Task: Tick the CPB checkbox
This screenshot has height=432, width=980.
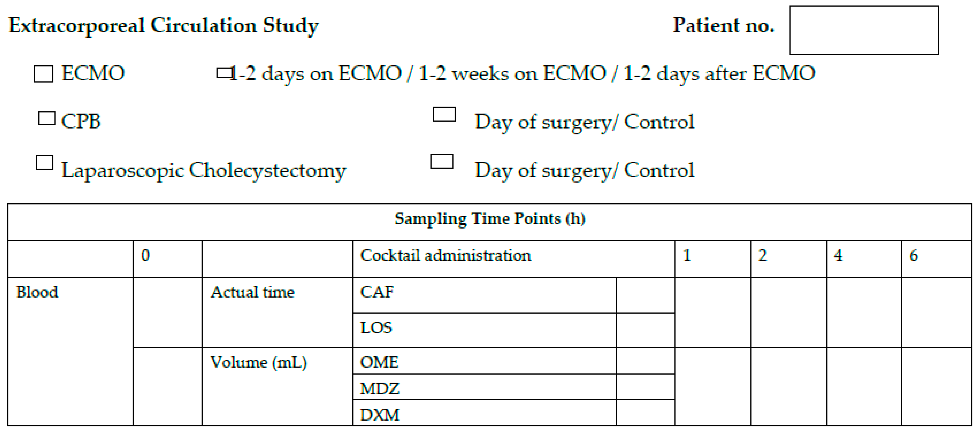Action: click(47, 118)
